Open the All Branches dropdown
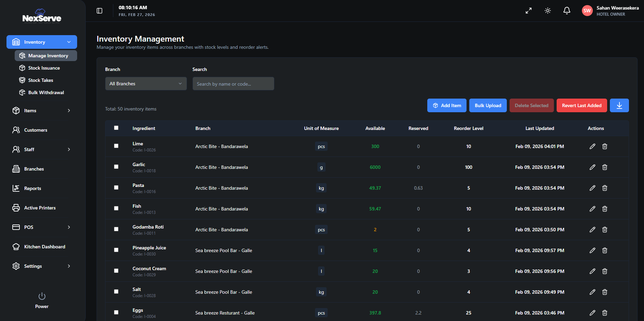 tap(146, 84)
